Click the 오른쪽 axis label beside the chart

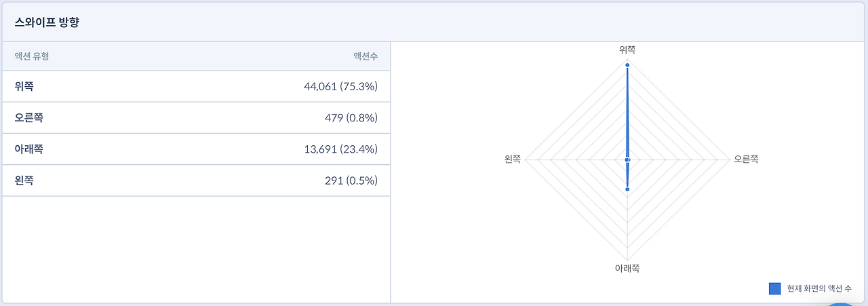(x=746, y=159)
